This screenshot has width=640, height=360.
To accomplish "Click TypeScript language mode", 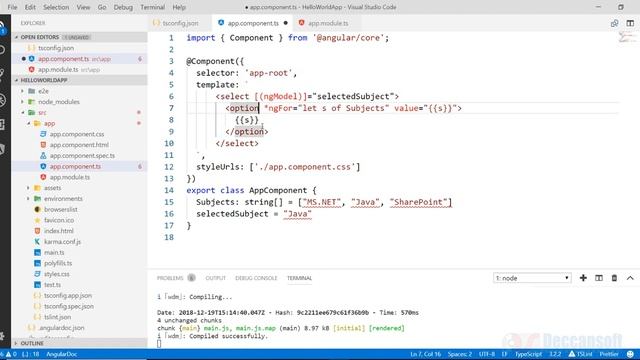I will pyautogui.click(x=528, y=354).
